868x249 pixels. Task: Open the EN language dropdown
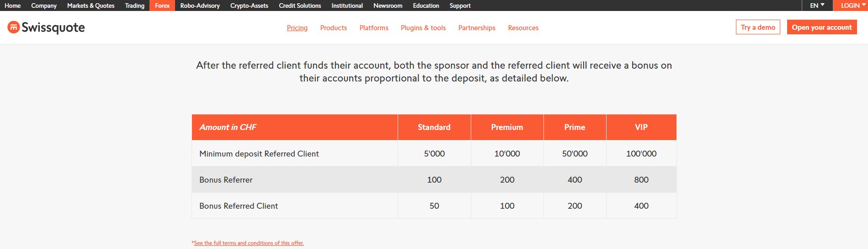pyautogui.click(x=817, y=5)
